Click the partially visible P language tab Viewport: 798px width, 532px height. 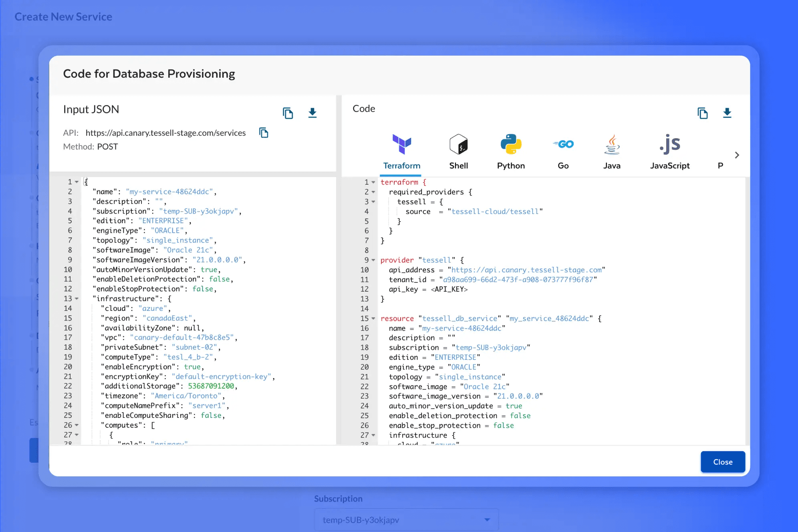720,165
